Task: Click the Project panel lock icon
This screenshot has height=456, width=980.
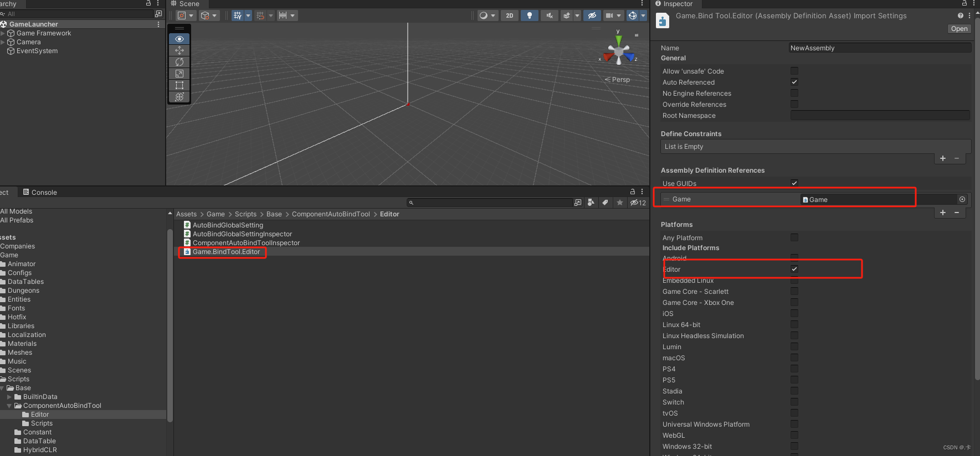Action: pos(633,191)
